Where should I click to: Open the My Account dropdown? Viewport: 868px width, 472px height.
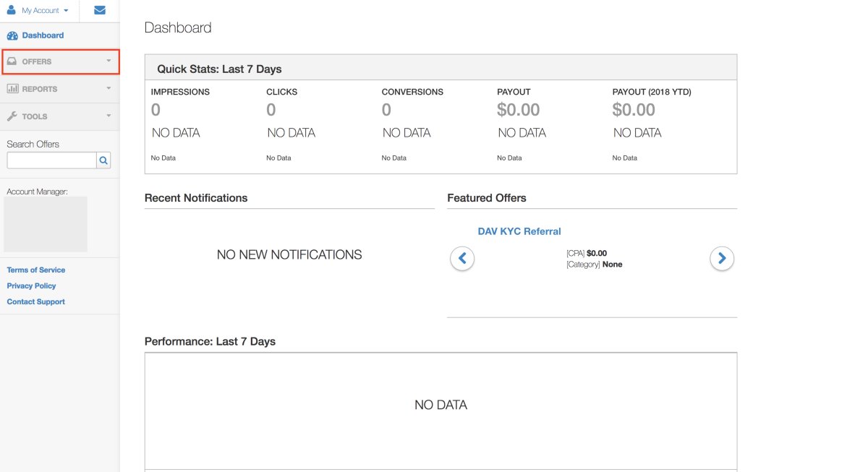coord(44,11)
